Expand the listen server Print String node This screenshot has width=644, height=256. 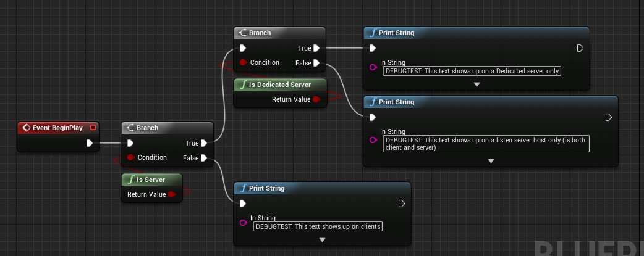coord(491,161)
